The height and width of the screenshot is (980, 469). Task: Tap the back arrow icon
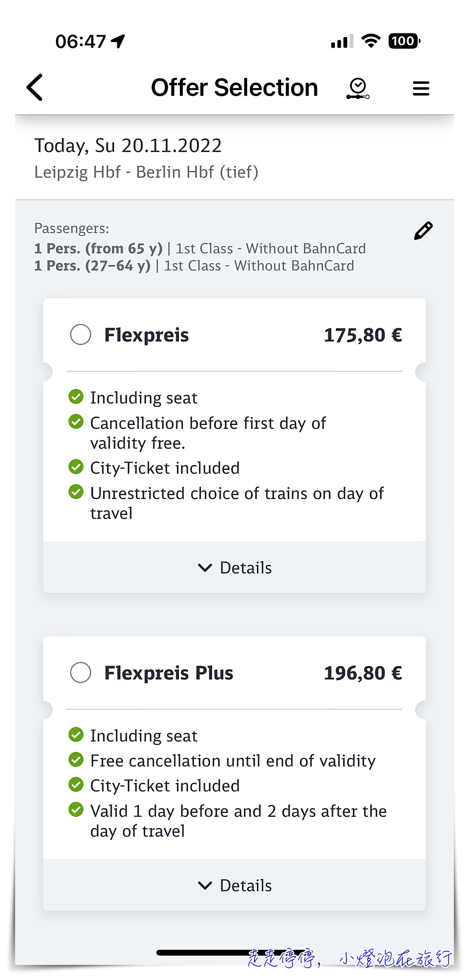35,88
